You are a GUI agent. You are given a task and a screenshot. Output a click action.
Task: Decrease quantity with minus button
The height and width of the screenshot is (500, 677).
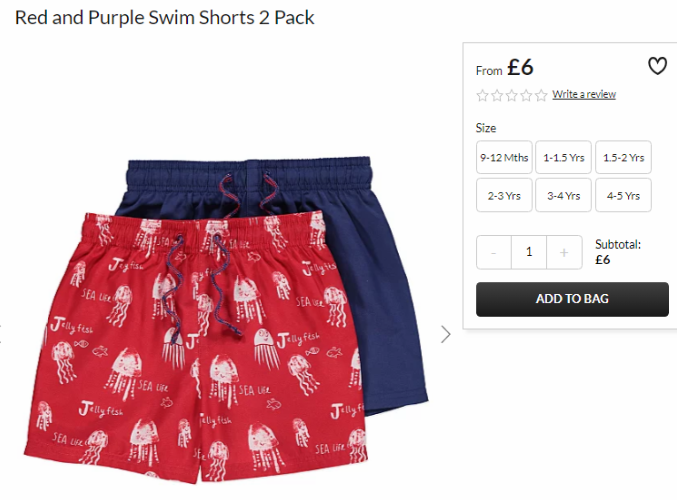coord(494,252)
